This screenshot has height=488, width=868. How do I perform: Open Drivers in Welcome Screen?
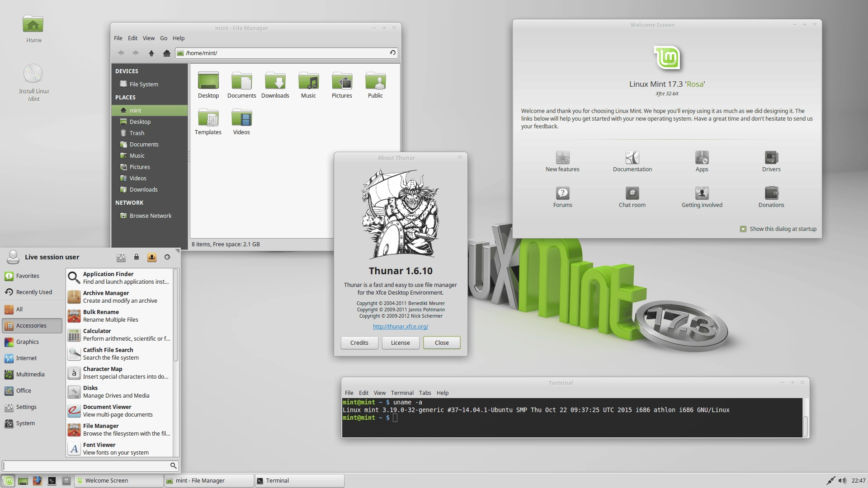coord(771,161)
